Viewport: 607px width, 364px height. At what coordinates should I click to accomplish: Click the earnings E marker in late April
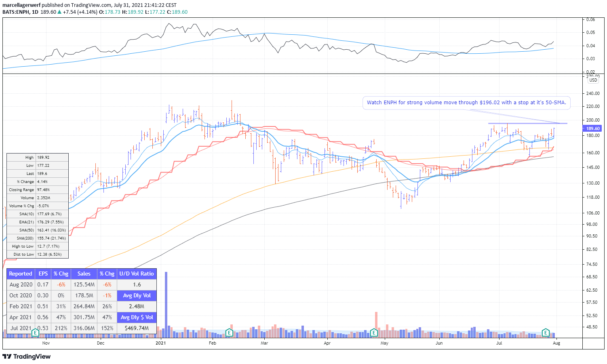pos(374,333)
